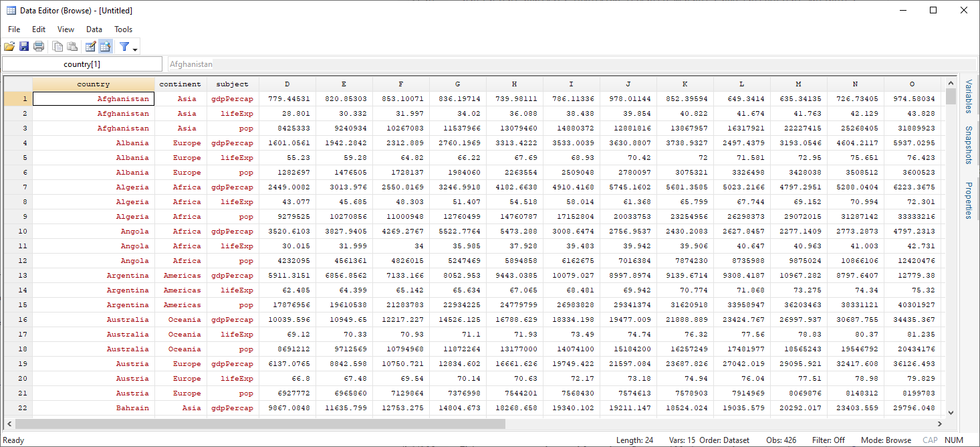Open the Tools menu

pyautogui.click(x=123, y=29)
